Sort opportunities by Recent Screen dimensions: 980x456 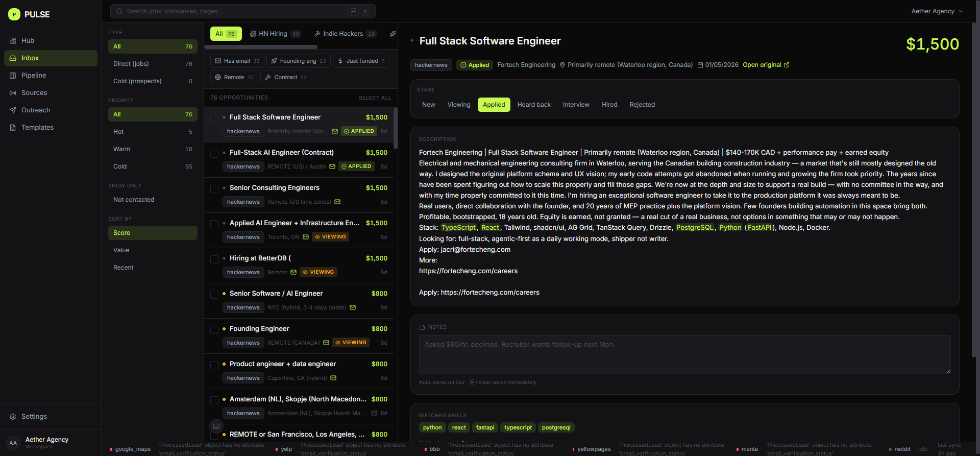tap(153, 268)
